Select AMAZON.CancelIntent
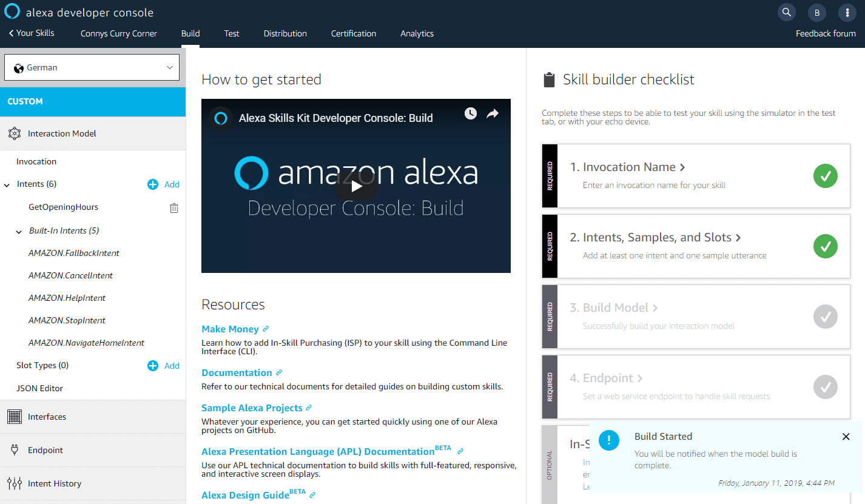The width and height of the screenshot is (865, 504). (x=71, y=275)
